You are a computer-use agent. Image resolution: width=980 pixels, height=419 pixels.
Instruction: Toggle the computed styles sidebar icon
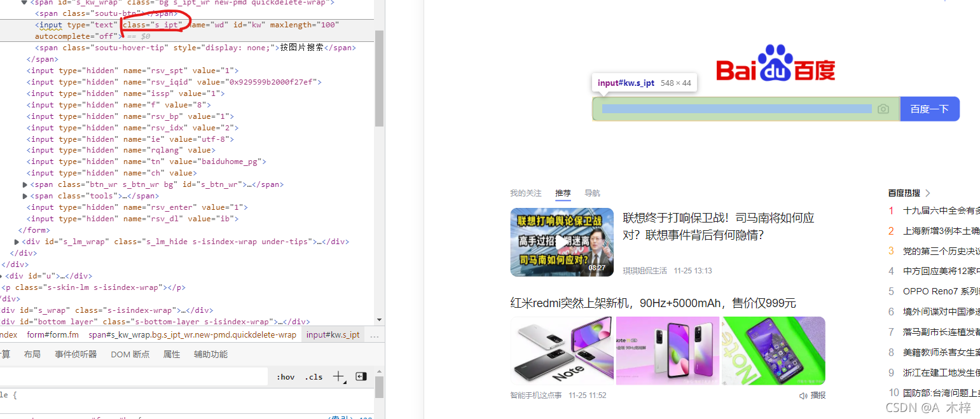click(x=361, y=376)
